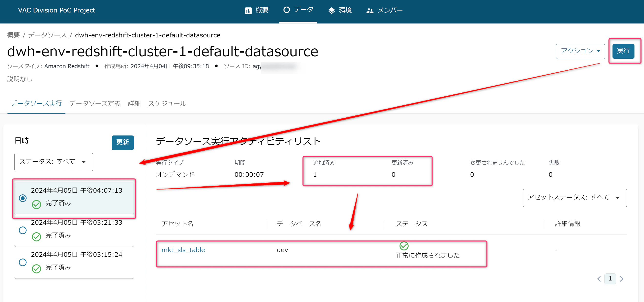Viewport: 644px width, 302px height.
Task: Click the メンバー people icon
Action: (370, 11)
